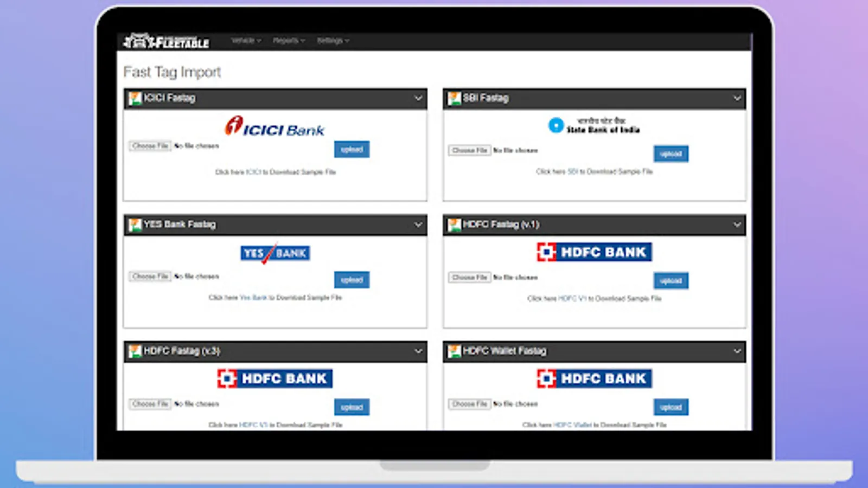Choose a file for ICICI Fastag
The width and height of the screenshot is (868, 488).
[x=150, y=146]
